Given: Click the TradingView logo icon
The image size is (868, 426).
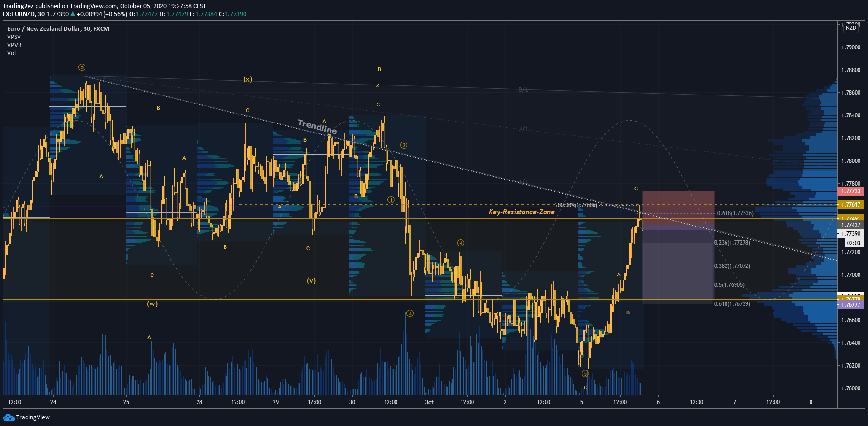Looking at the screenshot, I should coord(9,417).
